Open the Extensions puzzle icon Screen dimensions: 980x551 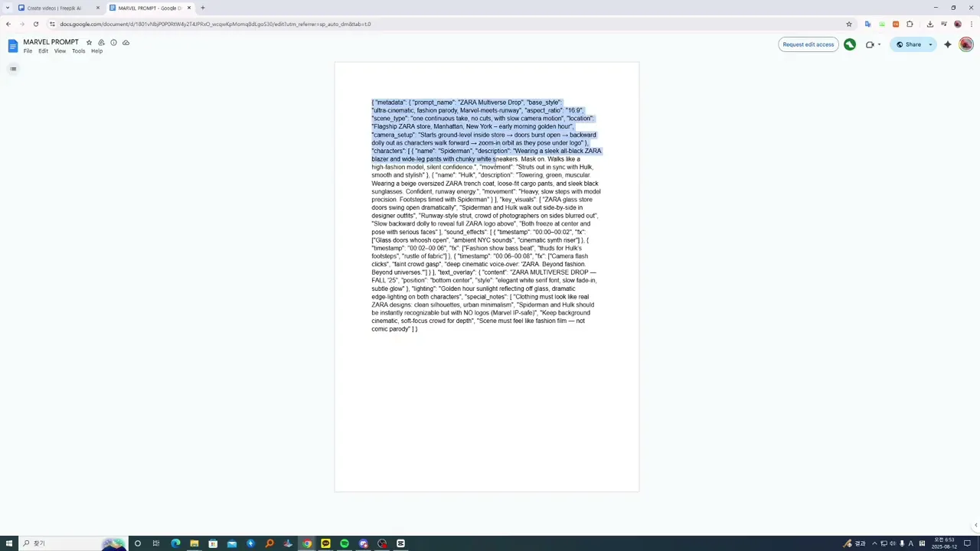click(910, 24)
